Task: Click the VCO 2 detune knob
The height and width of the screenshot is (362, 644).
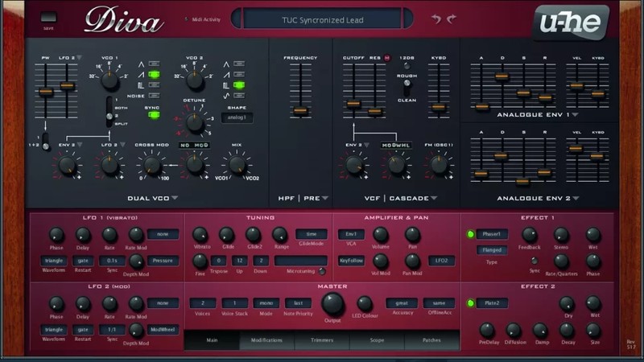Action: [x=194, y=122]
